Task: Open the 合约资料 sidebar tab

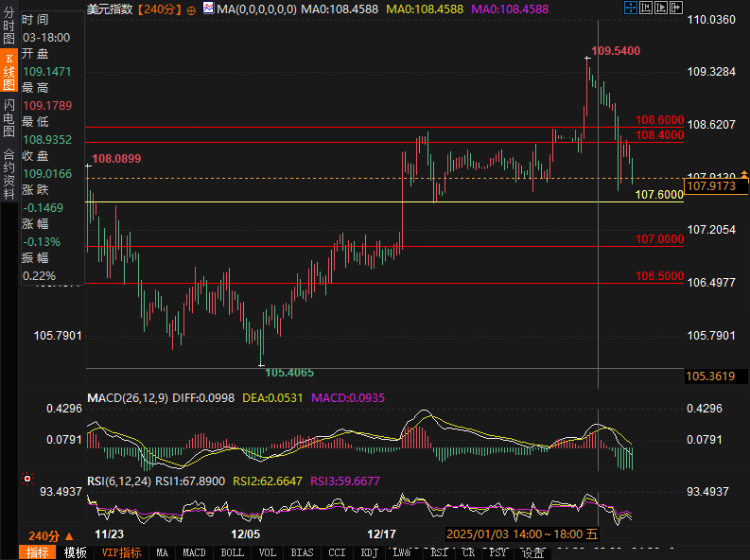Action: (9, 167)
